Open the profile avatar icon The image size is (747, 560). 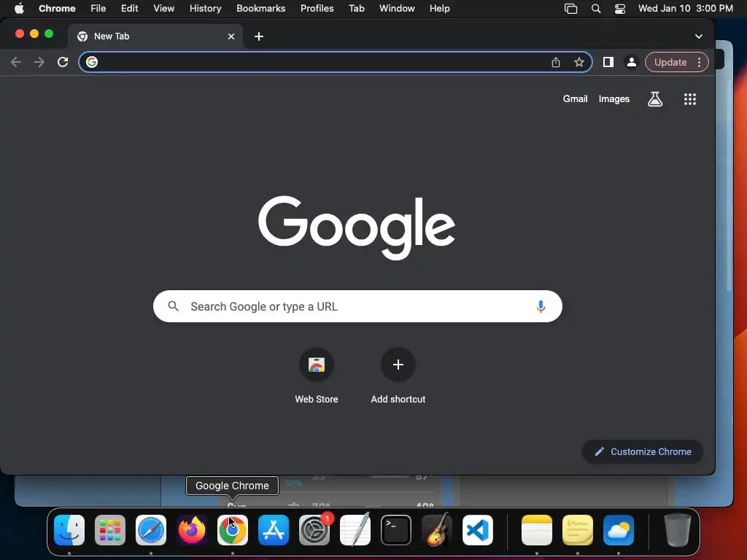pos(631,62)
